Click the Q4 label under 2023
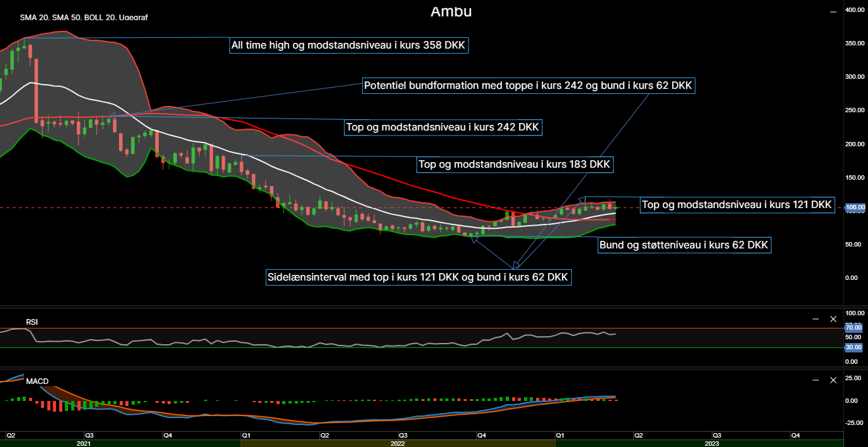Viewport: 868px width, 447px height. point(796,435)
